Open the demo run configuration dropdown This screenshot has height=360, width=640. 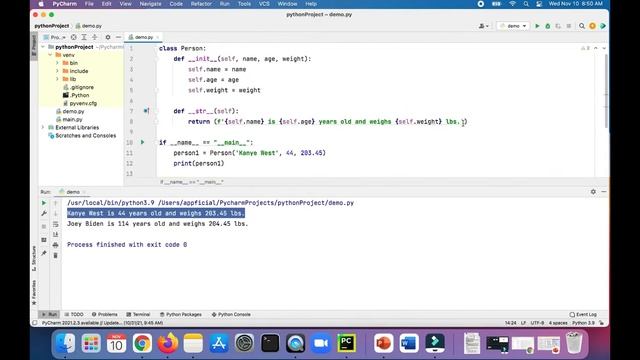[513, 26]
